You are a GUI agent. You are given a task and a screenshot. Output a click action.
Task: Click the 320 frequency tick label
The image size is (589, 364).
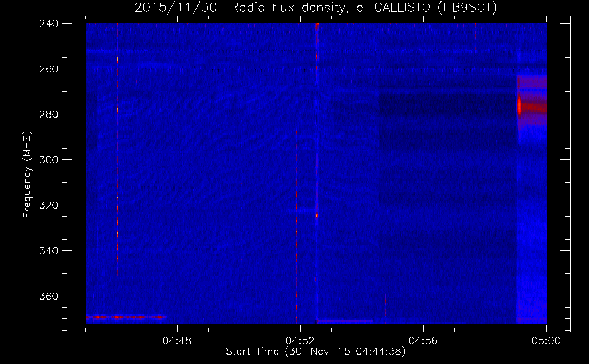49,205
